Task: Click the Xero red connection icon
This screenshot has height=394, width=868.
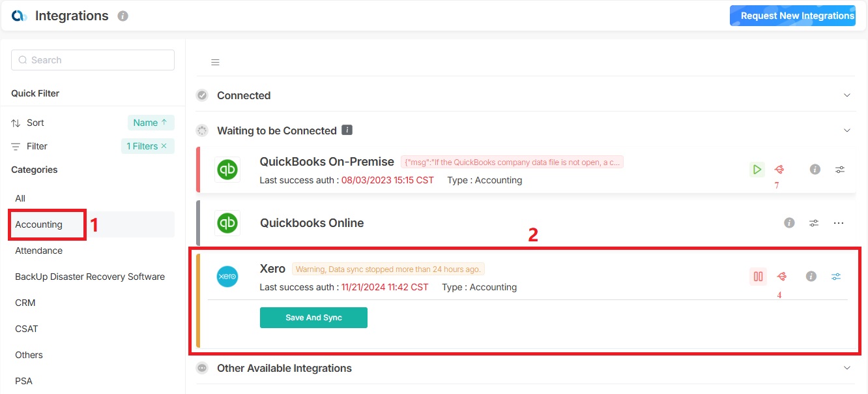Action: (x=781, y=277)
